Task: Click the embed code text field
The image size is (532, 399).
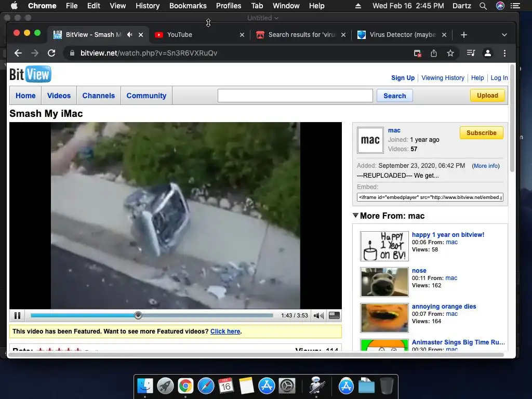Action: pos(430,197)
